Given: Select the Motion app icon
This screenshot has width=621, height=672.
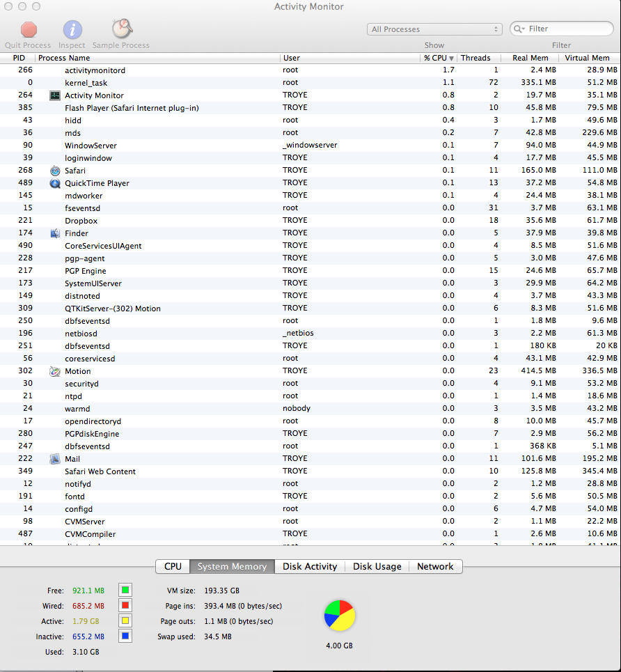Looking at the screenshot, I should (55, 371).
